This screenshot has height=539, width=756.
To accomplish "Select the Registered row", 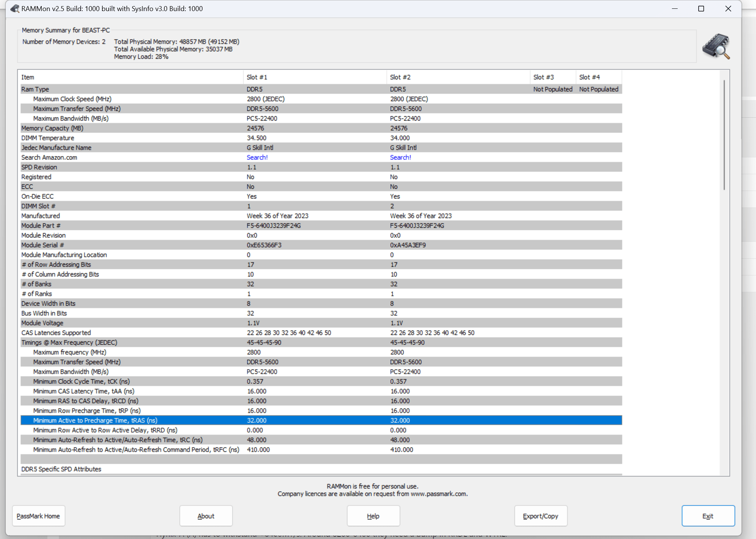I will point(321,177).
